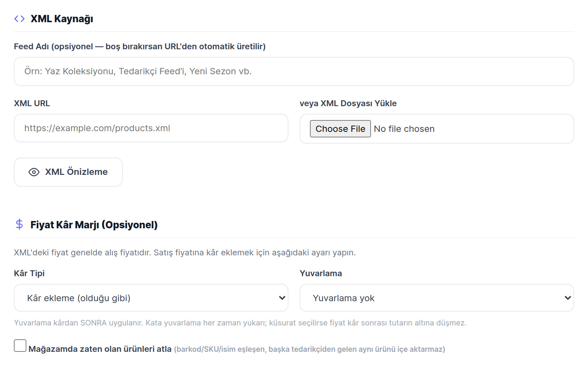
Task: Open the Kâr Tipi dropdown
Action: [151, 298]
